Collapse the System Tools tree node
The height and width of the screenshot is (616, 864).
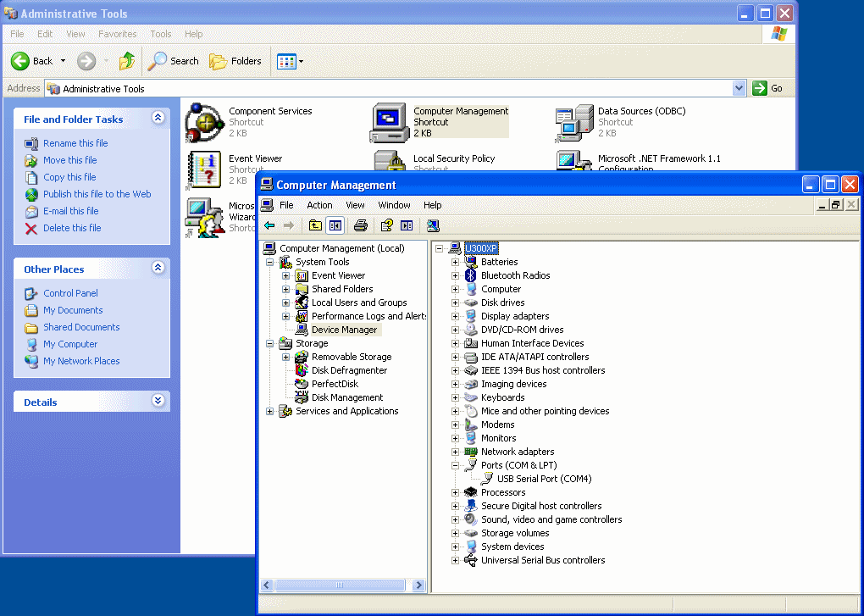(x=270, y=263)
